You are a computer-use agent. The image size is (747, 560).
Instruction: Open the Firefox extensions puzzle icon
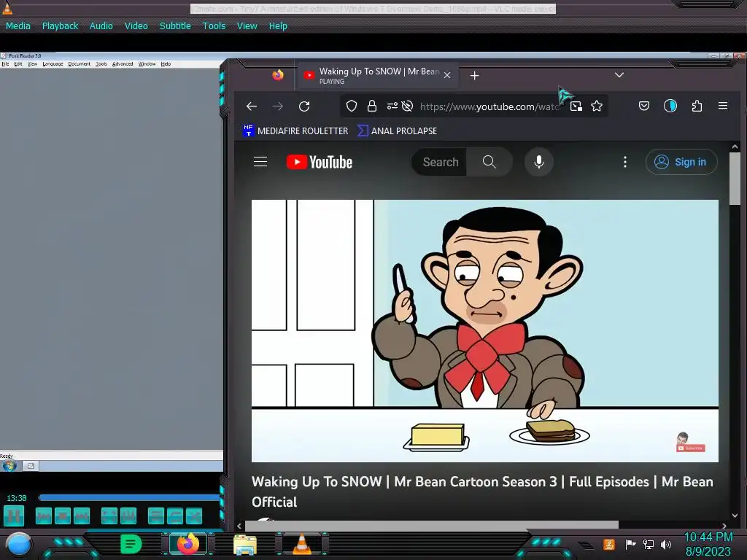697,106
